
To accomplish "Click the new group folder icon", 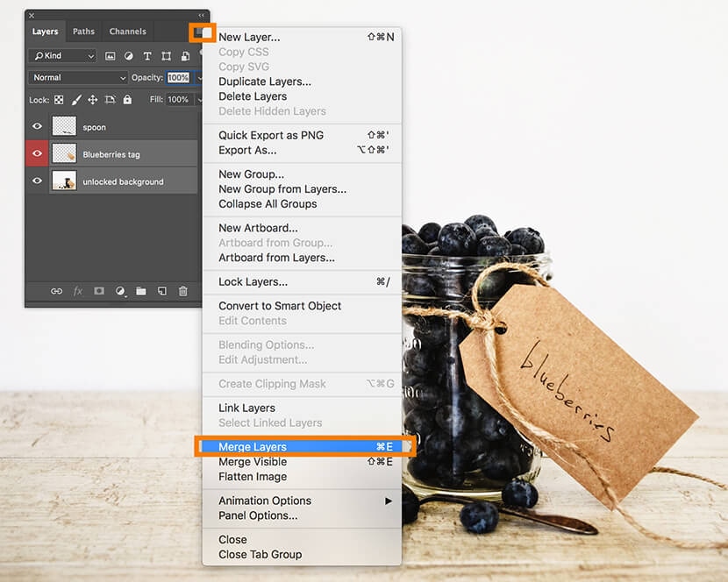I will click(140, 291).
